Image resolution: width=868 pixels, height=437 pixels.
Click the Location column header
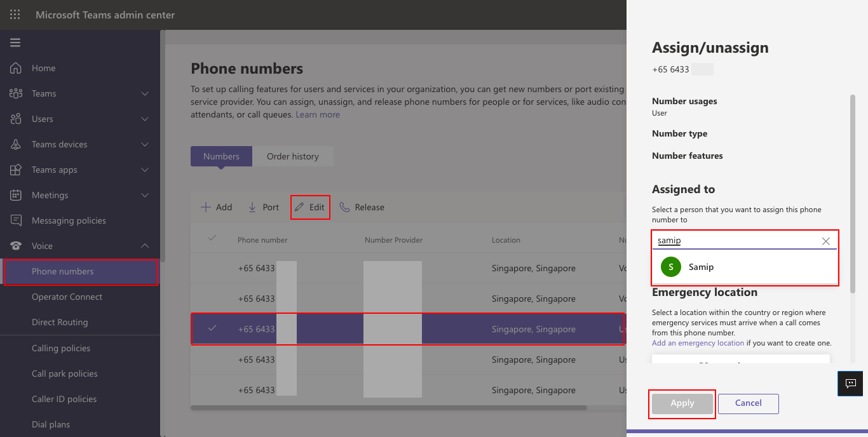click(x=506, y=240)
